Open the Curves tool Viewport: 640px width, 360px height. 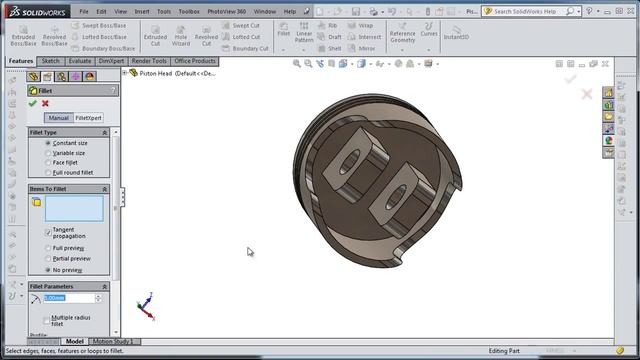click(429, 30)
